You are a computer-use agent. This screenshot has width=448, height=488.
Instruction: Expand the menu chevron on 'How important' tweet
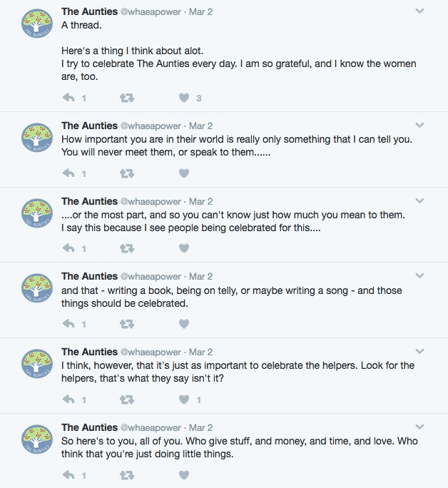419,126
